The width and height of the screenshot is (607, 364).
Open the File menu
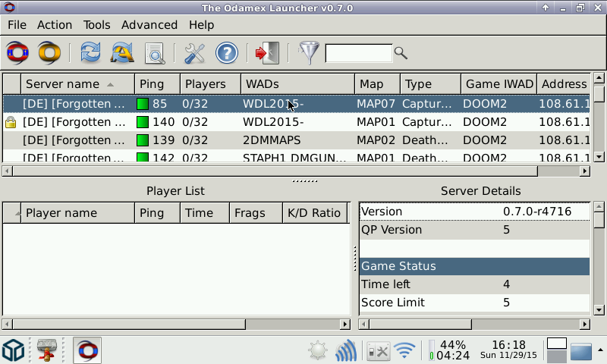coord(17,25)
